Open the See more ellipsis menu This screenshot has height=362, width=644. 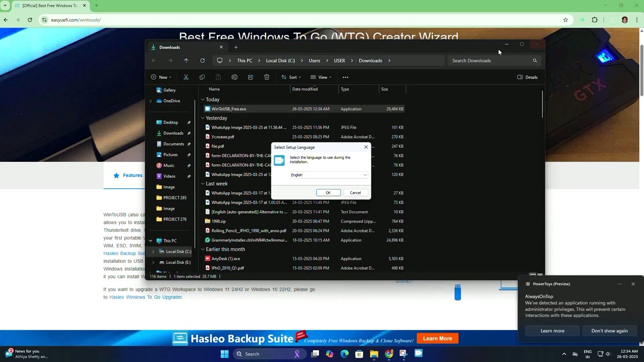(x=345, y=77)
